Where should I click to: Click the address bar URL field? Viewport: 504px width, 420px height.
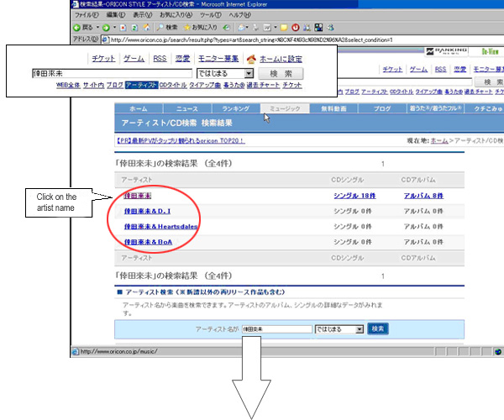click(302, 39)
